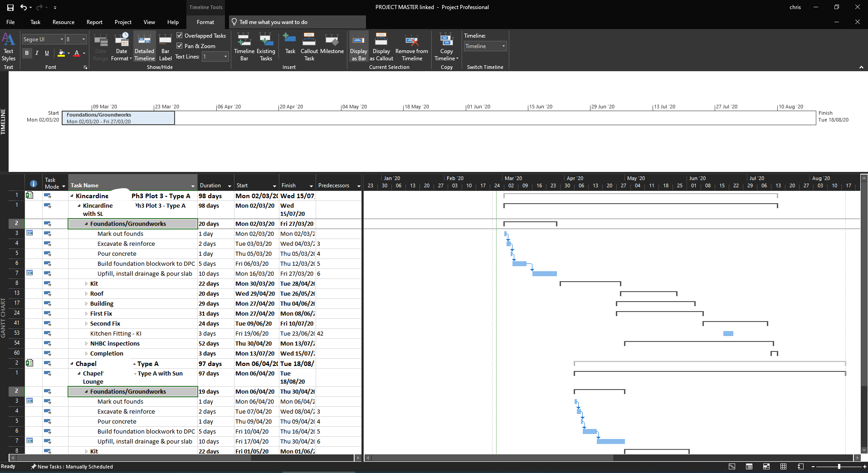This screenshot has height=473, width=868.
Task: Switch to the View ribbon tab
Action: pos(149,22)
